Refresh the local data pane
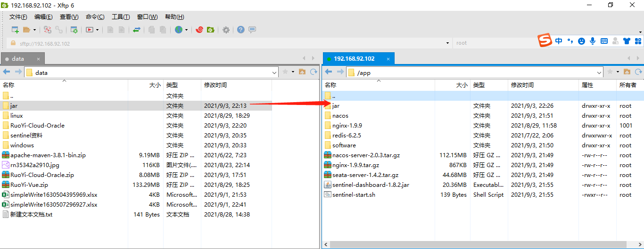644x249 pixels. (x=314, y=72)
